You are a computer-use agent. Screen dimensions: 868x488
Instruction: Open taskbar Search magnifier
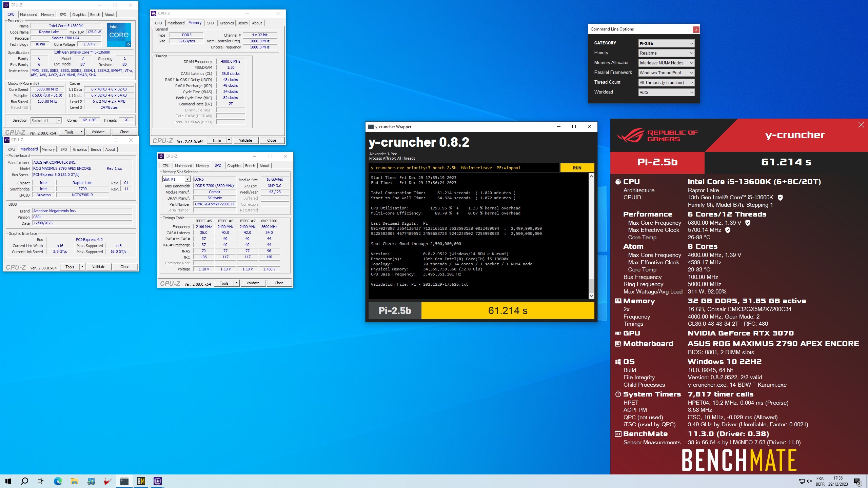[x=24, y=481]
